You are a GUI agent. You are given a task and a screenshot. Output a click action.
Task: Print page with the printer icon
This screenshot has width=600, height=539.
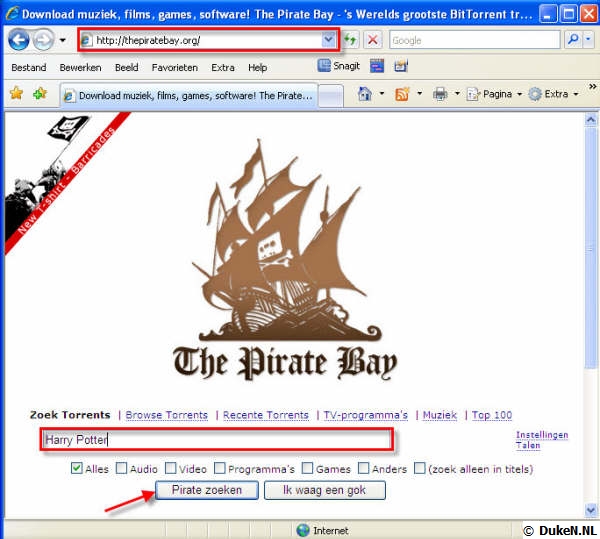click(x=440, y=94)
